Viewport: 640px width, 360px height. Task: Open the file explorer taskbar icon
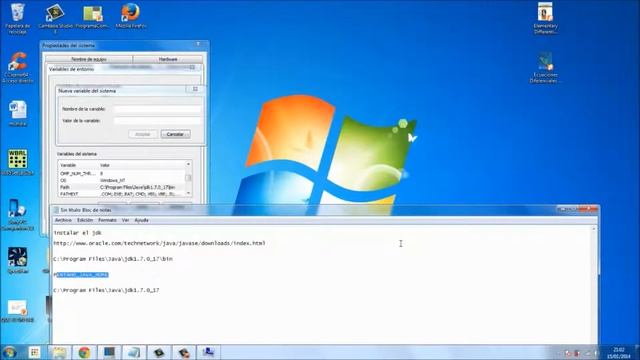coord(60,352)
